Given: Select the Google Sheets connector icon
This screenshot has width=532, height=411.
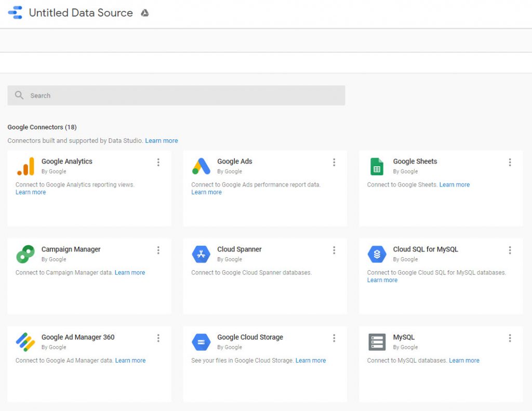Looking at the screenshot, I should 375,166.
